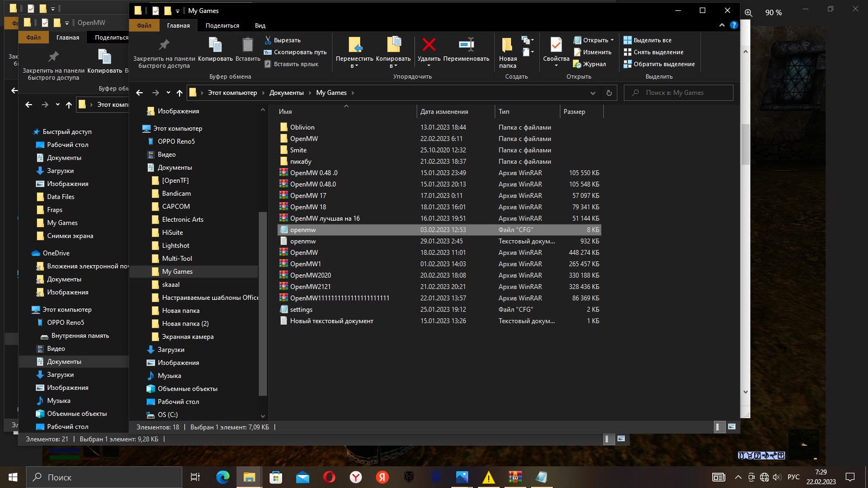Click the navigation pane scrollbar
Image resolution: width=868 pixels, height=488 pixels.
pyautogui.click(x=263, y=304)
